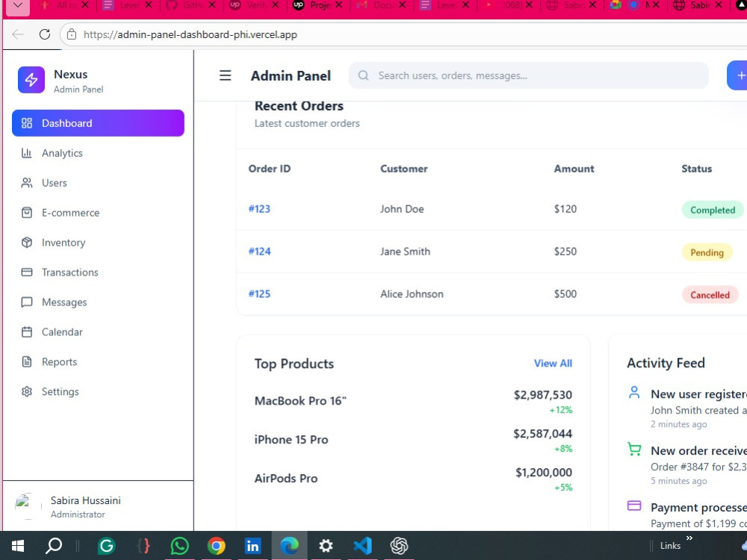747x560 pixels.
Task: Toggle the sidebar with hamburger menu icon
Action: tap(226, 75)
